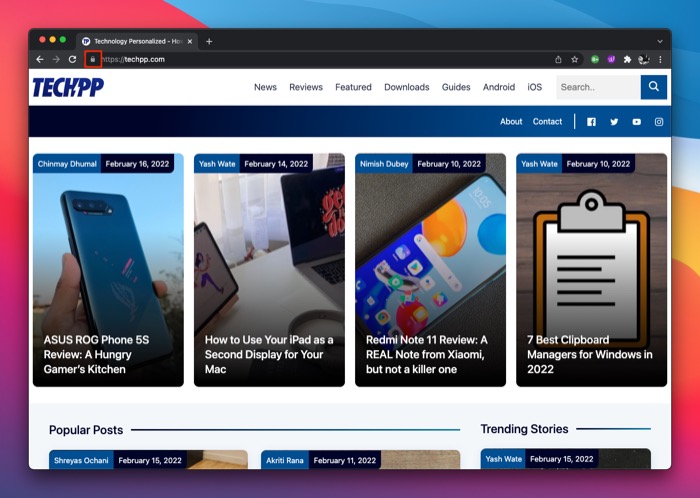Click the padlock site info icon

tap(93, 59)
